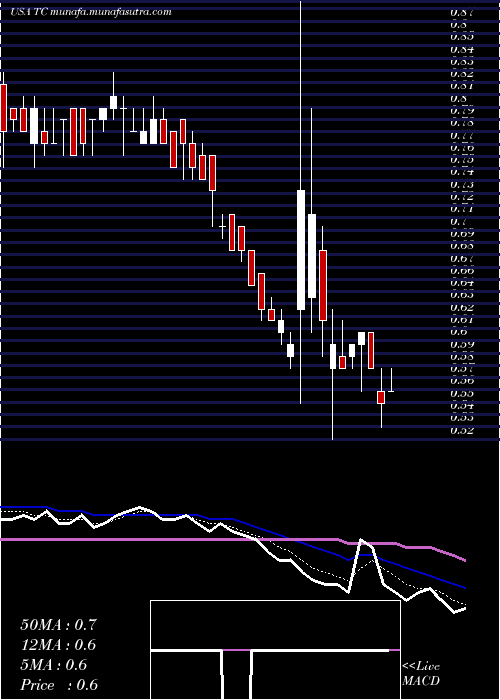Image resolution: width=500 pixels, height=700 pixels.
Task: Click the 0.74 price axis label
Action: pyautogui.click(x=461, y=171)
